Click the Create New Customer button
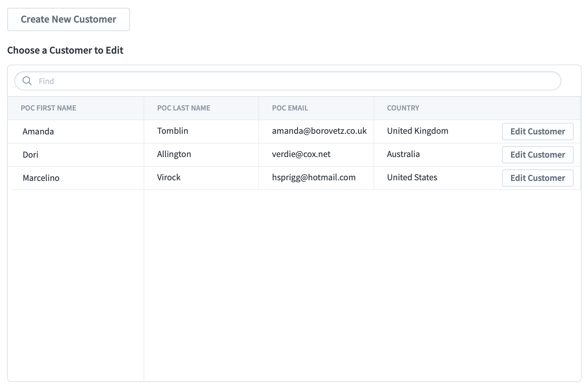This screenshot has width=588, height=389. (68, 19)
